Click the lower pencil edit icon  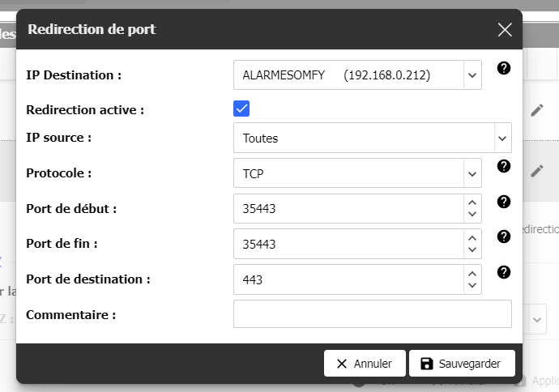(536, 171)
